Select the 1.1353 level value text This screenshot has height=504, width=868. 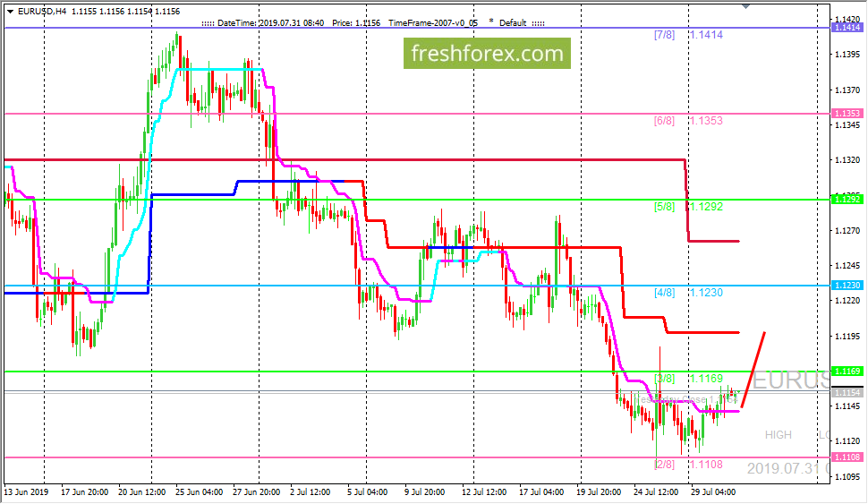(x=706, y=121)
